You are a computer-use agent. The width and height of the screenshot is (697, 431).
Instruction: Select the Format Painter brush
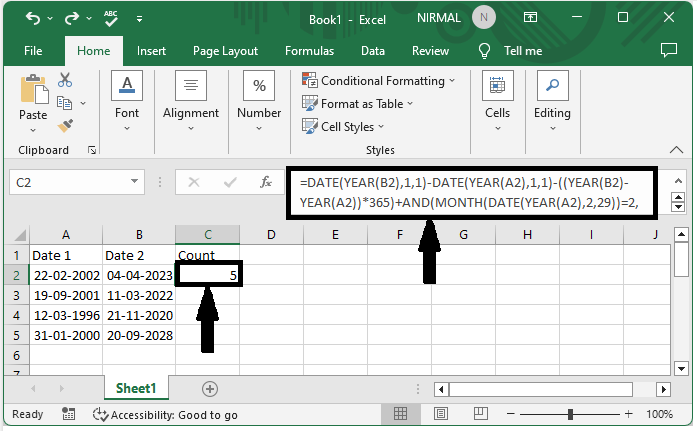[65, 126]
